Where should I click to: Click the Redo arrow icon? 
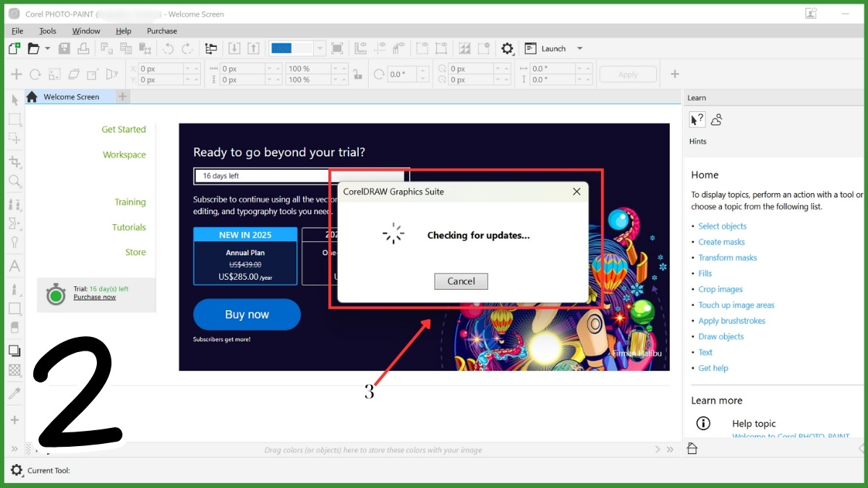click(187, 48)
